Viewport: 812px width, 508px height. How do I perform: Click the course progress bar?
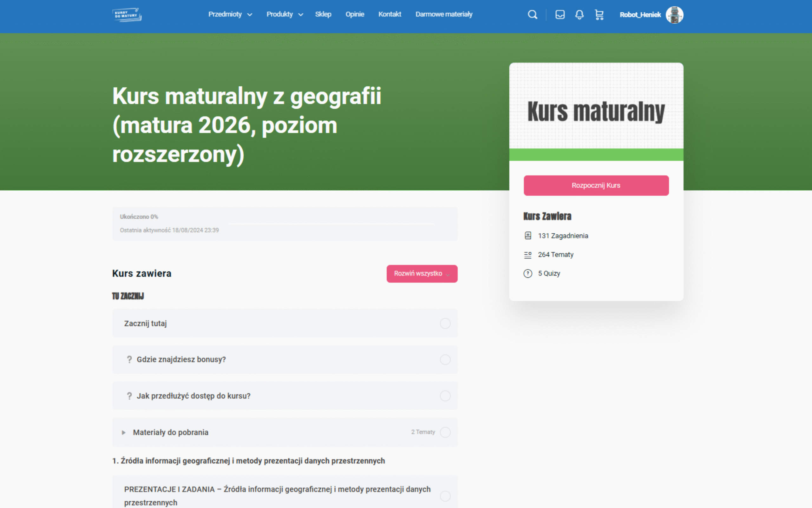(x=331, y=224)
